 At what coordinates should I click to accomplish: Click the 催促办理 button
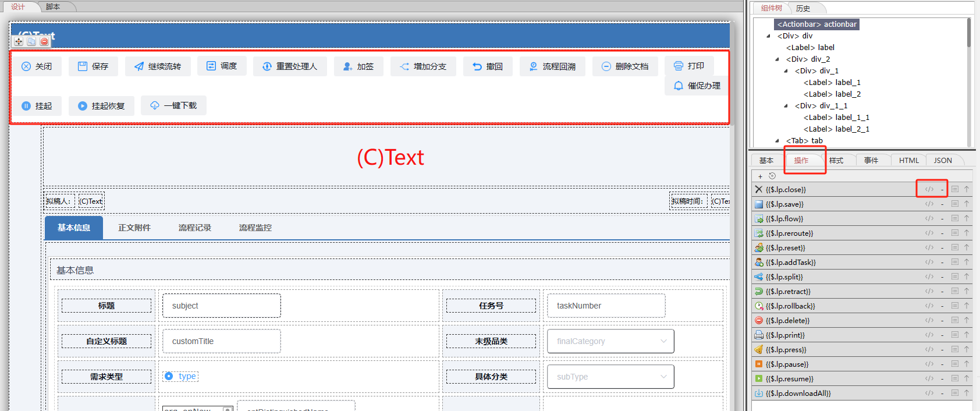697,86
